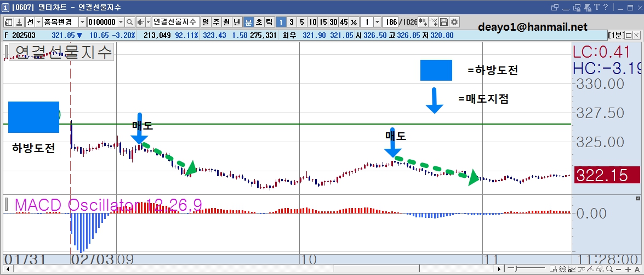Viewport: 644px width, 275px height.
Task: Switch to the 분 (minute) period toggle
Action: pos(248,22)
